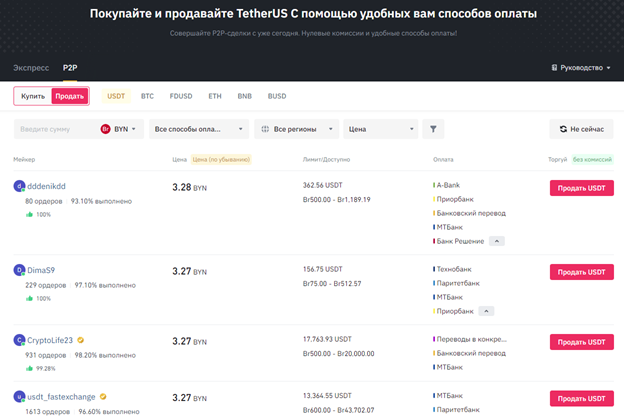Open CryptoLife23 maker profile link

50,340
